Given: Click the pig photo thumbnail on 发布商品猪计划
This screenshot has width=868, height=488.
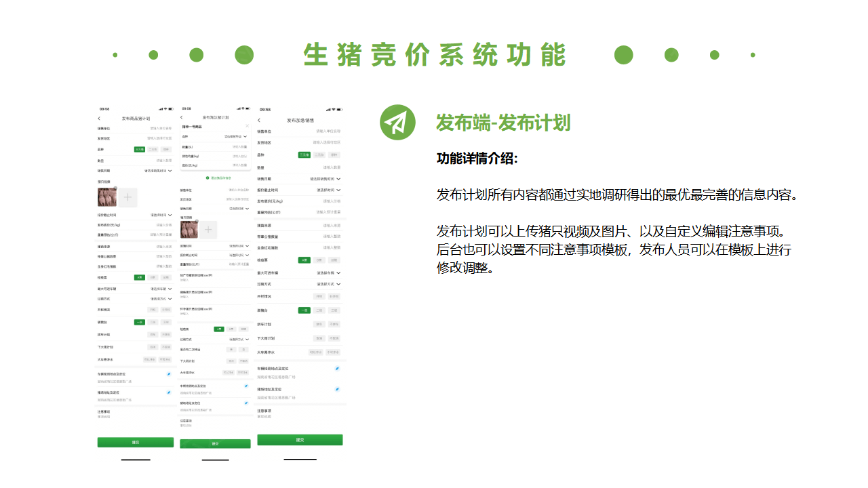Looking at the screenshot, I should click(x=107, y=197).
